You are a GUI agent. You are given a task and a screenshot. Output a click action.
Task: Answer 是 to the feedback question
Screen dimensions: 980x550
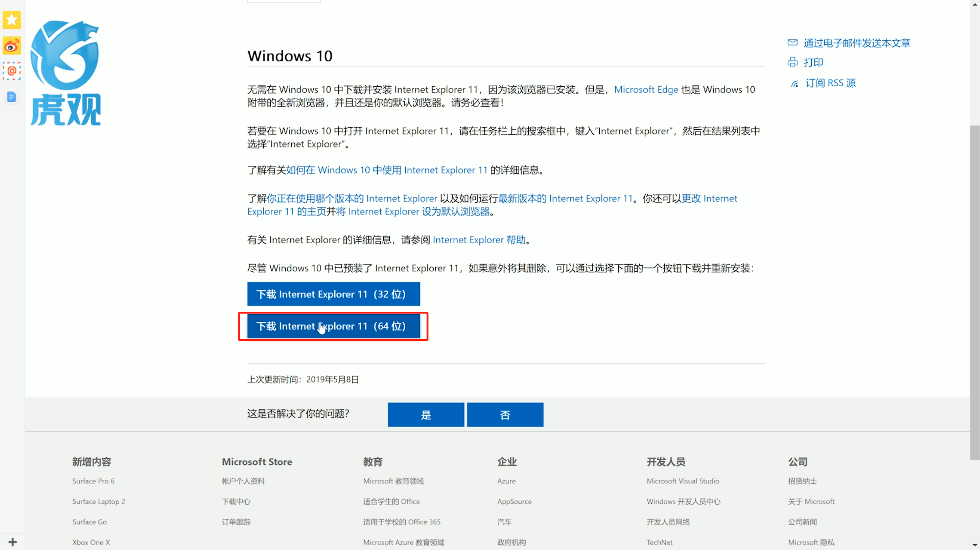(x=426, y=415)
